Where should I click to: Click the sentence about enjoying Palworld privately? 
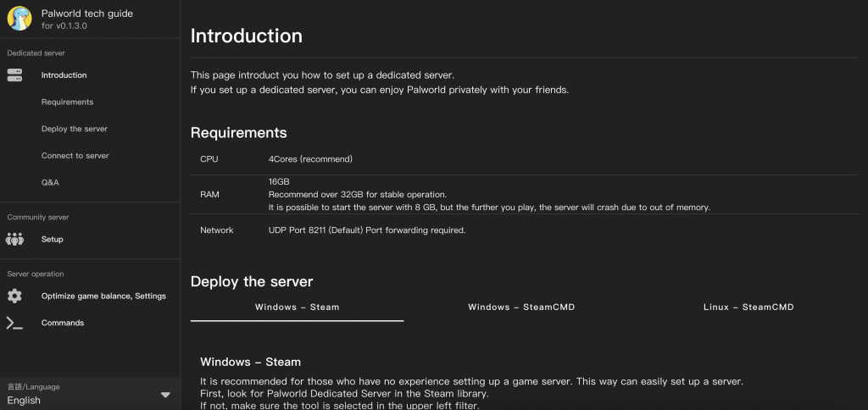point(380,90)
